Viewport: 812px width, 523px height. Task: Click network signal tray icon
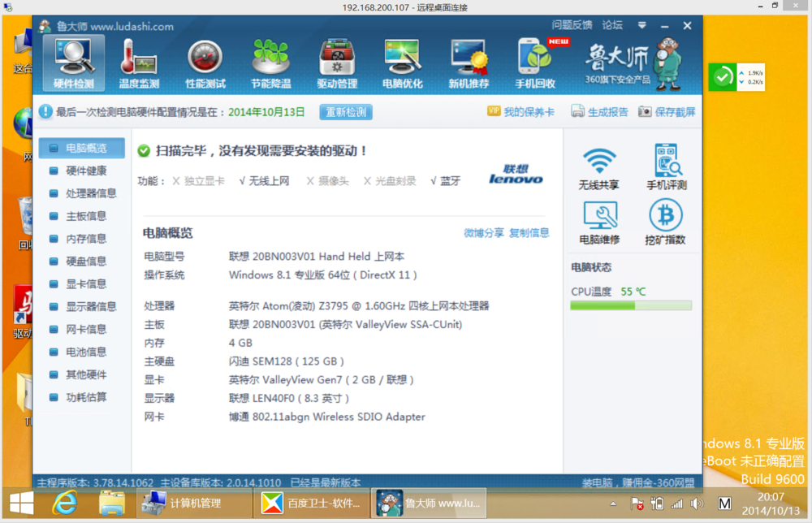[677, 504]
